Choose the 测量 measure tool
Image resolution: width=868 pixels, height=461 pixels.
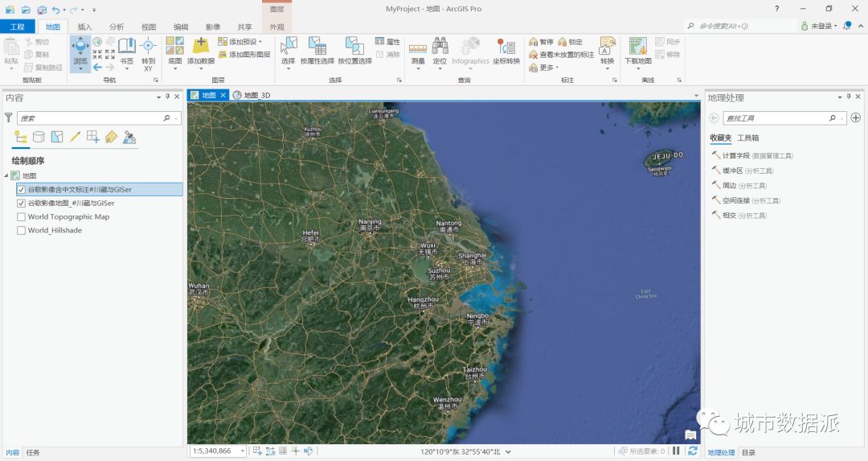(417, 52)
